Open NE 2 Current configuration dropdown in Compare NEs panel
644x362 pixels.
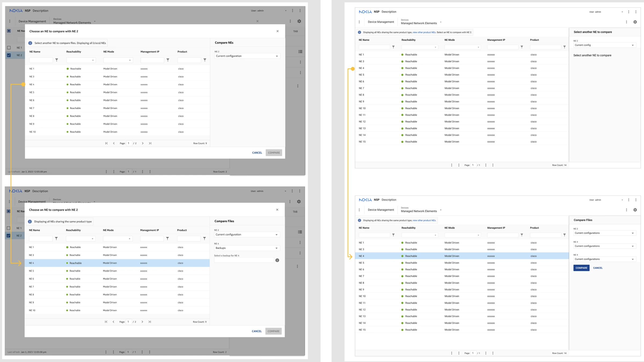point(247,56)
